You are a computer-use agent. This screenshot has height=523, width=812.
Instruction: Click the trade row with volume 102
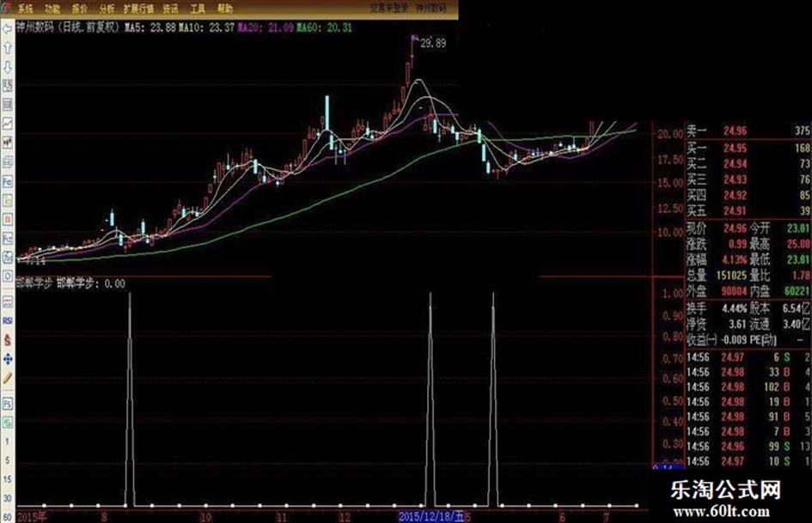coord(748,386)
